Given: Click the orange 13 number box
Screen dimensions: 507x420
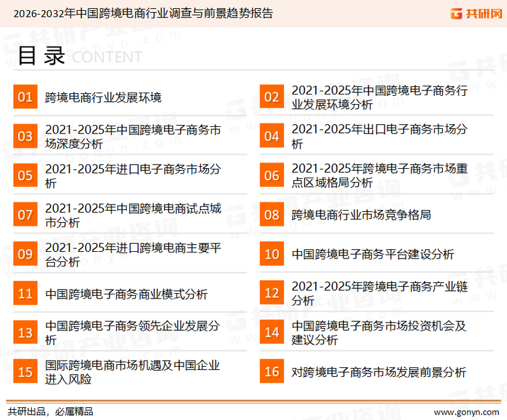Looking at the screenshot, I should [x=25, y=332].
